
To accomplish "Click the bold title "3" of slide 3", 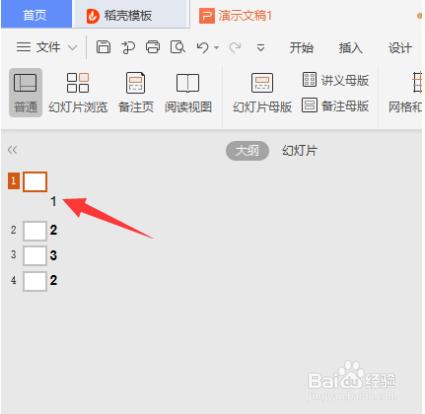I will coord(53,255).
